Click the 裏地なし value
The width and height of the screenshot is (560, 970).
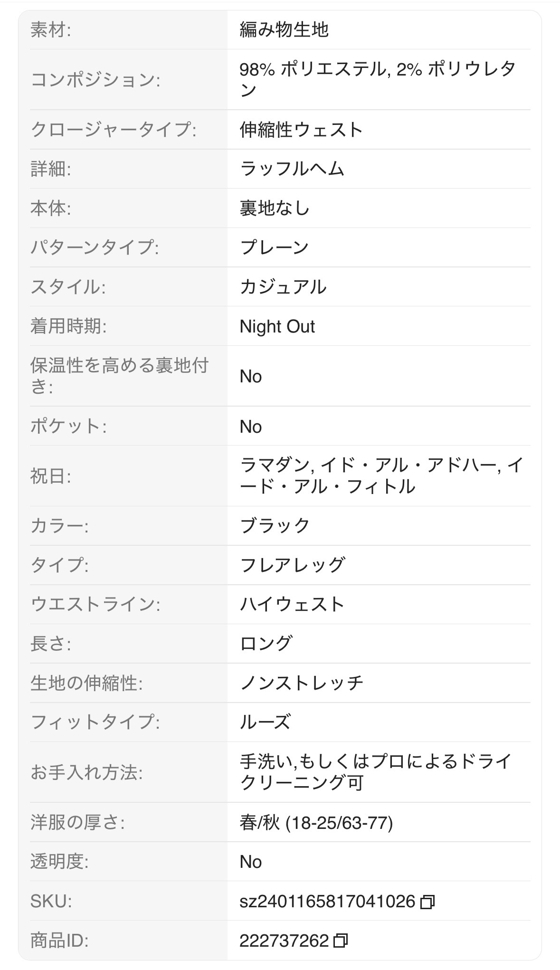coord(275,209)
